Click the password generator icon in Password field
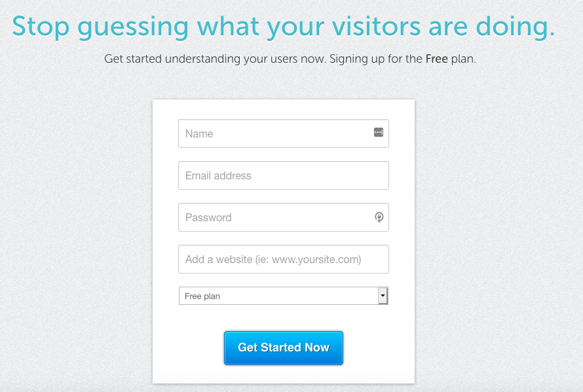 [x=379, y=217]
